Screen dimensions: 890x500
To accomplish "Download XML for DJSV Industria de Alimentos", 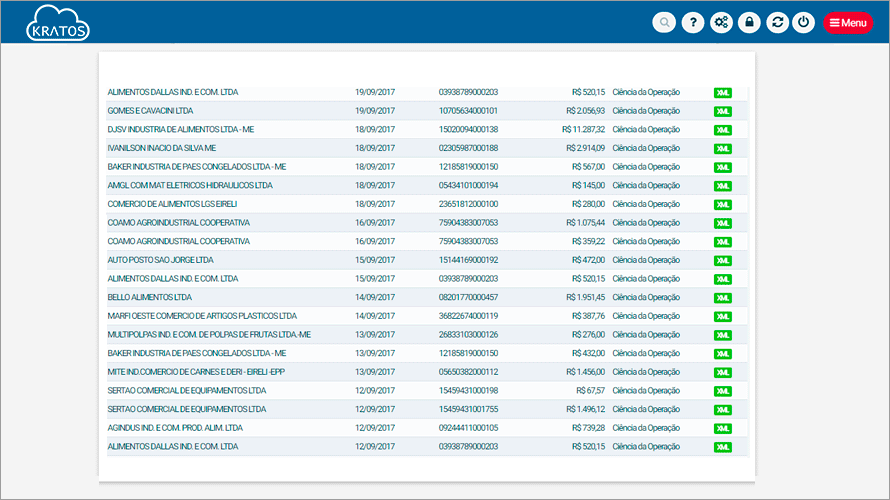I will [723, 130].
